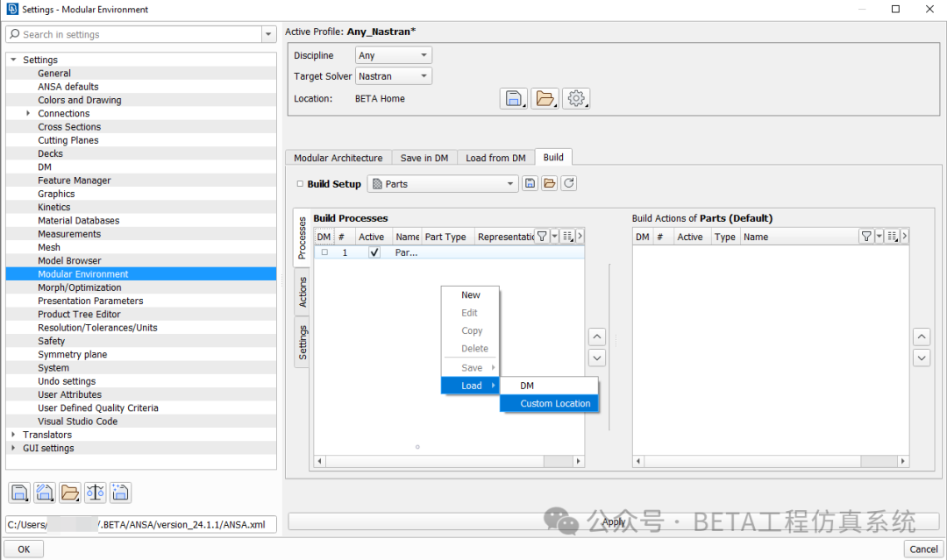Click the Build Actions move-up arrow button

click(x=921, y=337)
